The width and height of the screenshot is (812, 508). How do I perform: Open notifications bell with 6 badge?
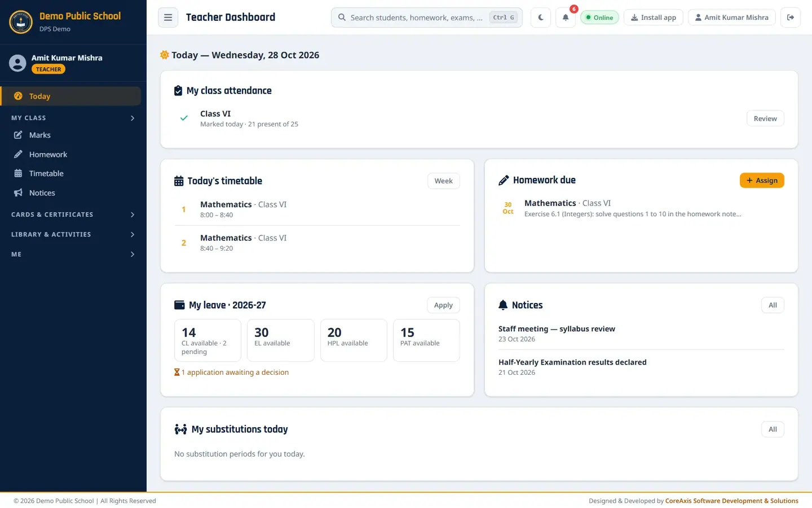[566, 17]
